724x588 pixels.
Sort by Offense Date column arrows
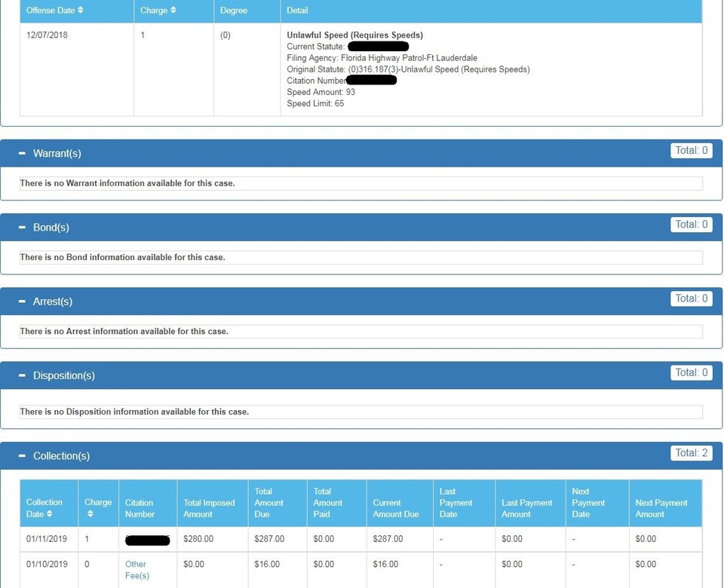(x=81, y=11)
